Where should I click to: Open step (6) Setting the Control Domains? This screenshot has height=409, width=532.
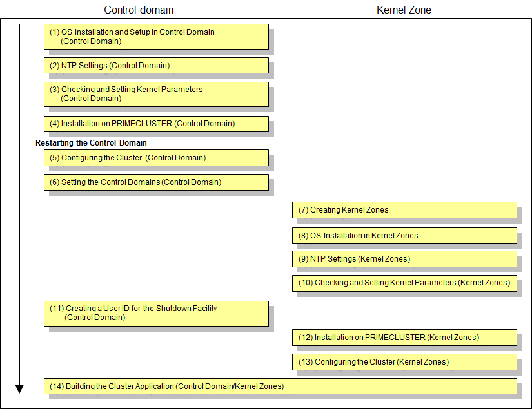pyautogui.click(x=156, y=182)
